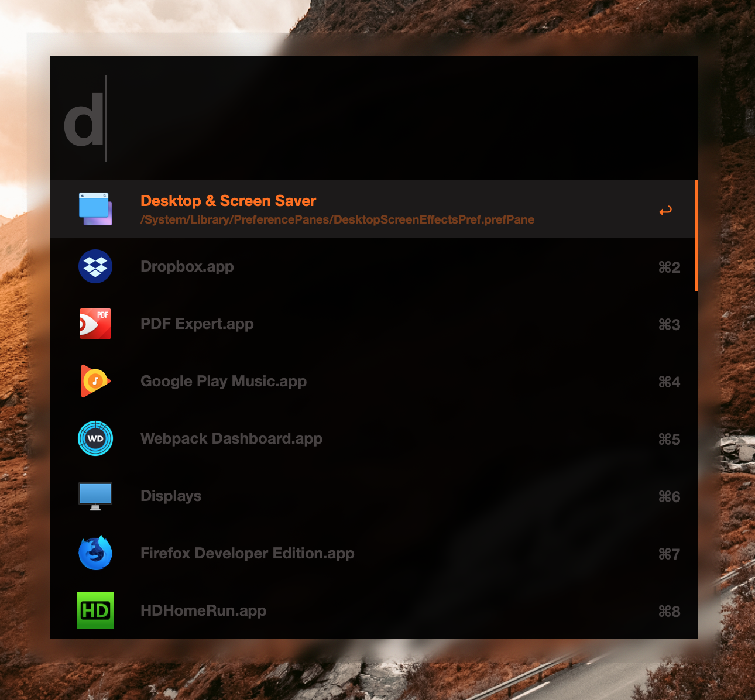Click the Displays monitor icon

coord(95,496)
